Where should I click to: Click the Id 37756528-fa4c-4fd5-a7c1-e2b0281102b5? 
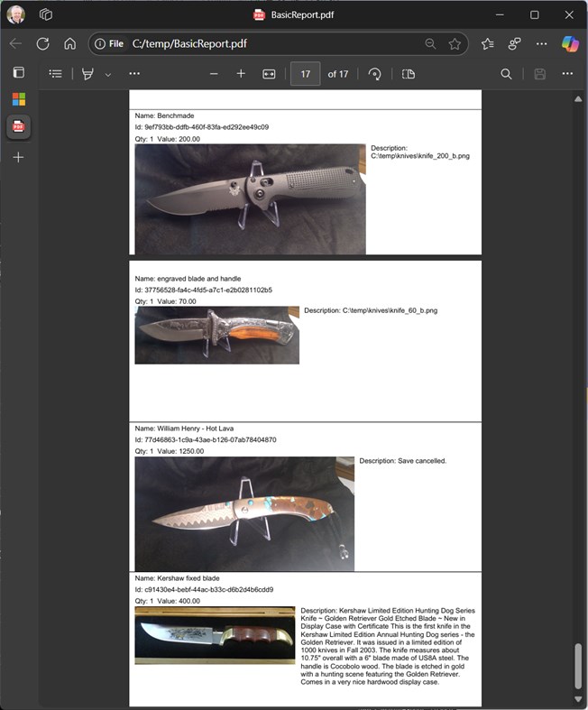tap(203, 290)
